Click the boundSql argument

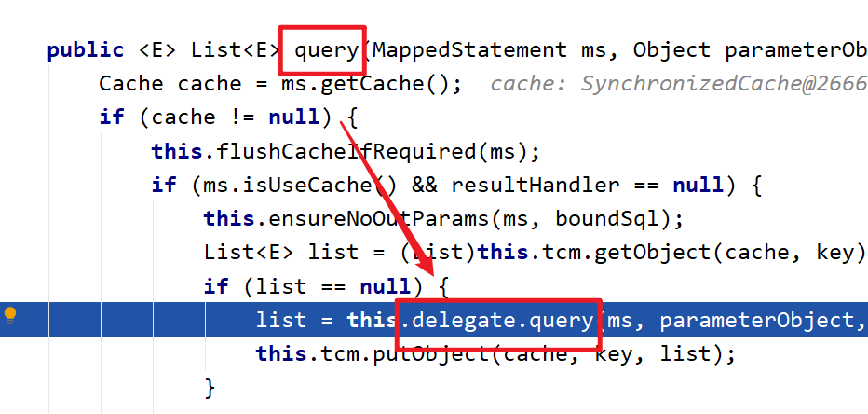pyautogui.click(x=606, y=219)
